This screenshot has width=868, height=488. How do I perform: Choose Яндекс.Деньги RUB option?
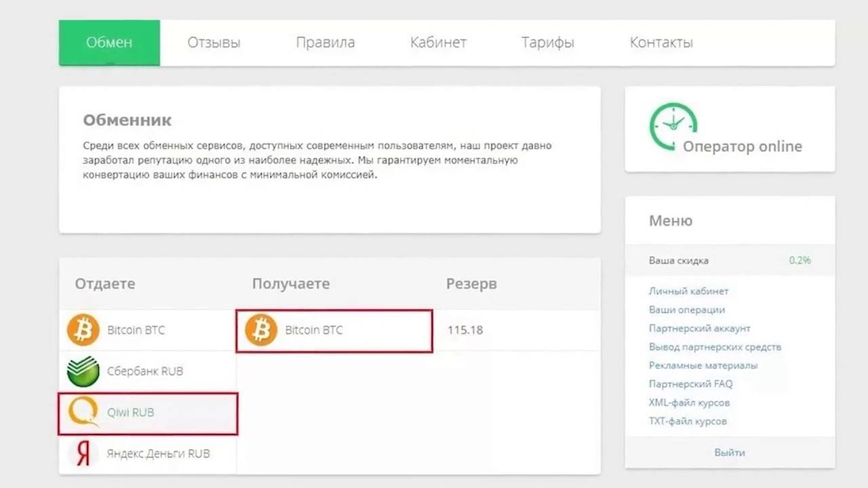(x=158, y=453)
